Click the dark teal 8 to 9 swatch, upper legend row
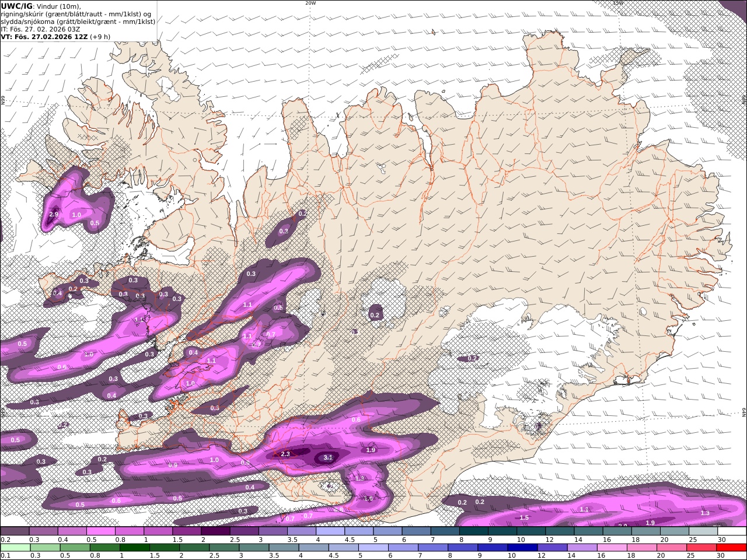The width and height of the screenshot is (747, 560). [x=474, y=531]
